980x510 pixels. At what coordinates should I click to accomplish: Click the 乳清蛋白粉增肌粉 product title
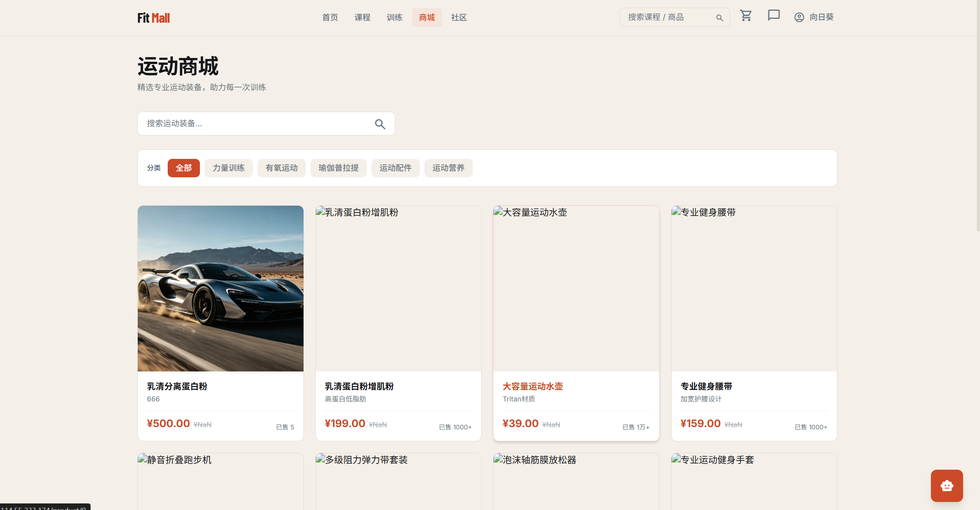pos(359,386)
